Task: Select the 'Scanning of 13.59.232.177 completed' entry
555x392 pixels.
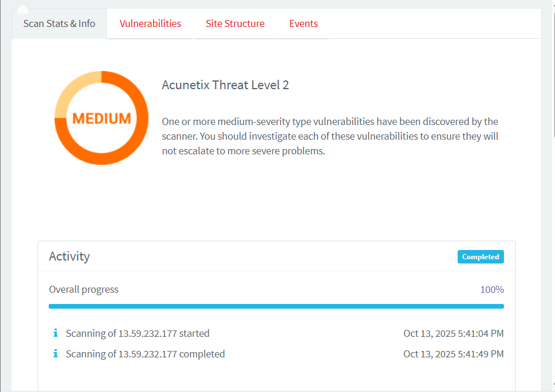Action: coord(145,354)
